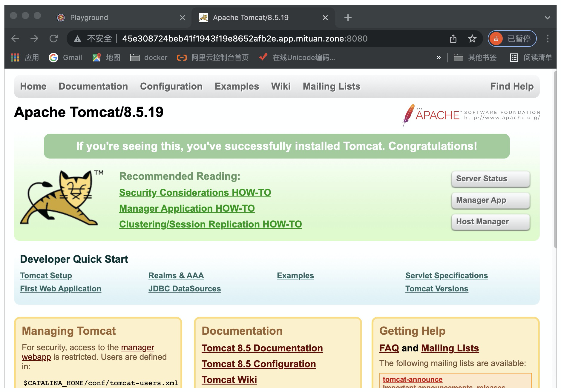Open the docker bookmarks folder
The width and height of the screenshot is (561, 392).
coord(149,57)
